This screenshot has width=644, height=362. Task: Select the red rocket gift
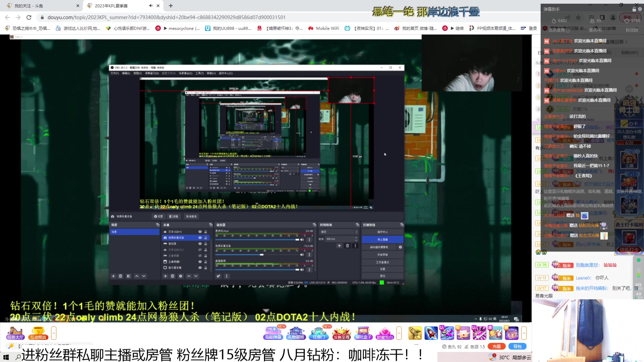431,333
